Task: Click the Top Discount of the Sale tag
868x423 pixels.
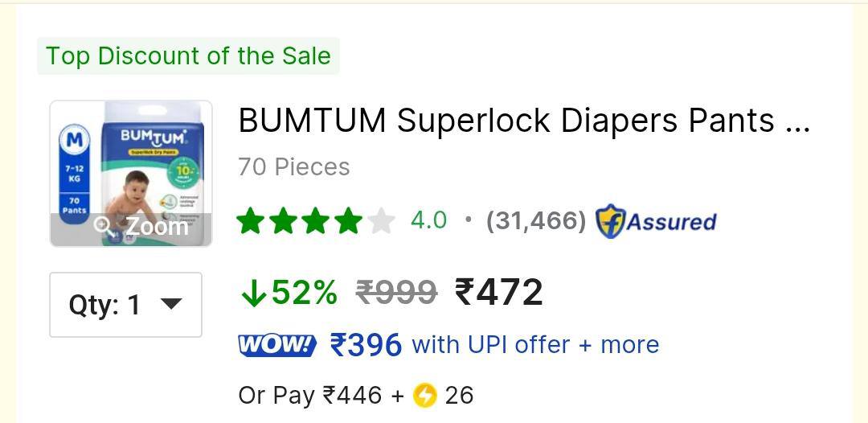Action: pyautogui.click(x=188, y=56)
